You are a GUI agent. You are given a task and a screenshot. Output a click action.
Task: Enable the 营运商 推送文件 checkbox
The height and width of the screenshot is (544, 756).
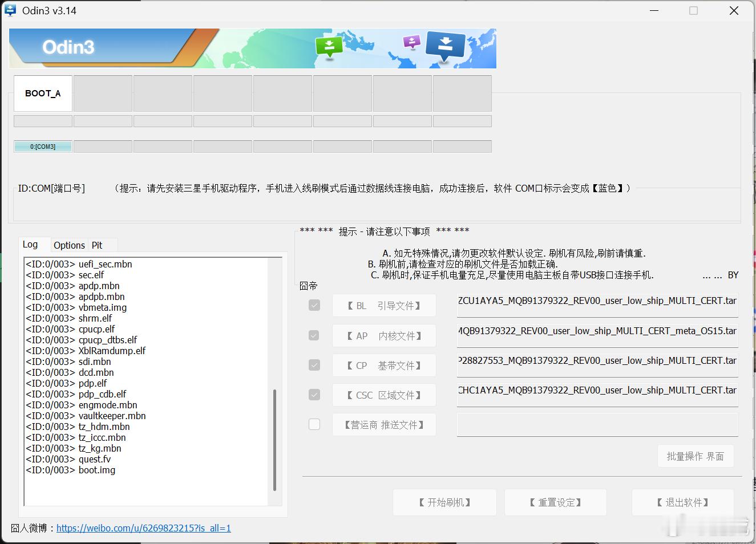tap(314, 424)
